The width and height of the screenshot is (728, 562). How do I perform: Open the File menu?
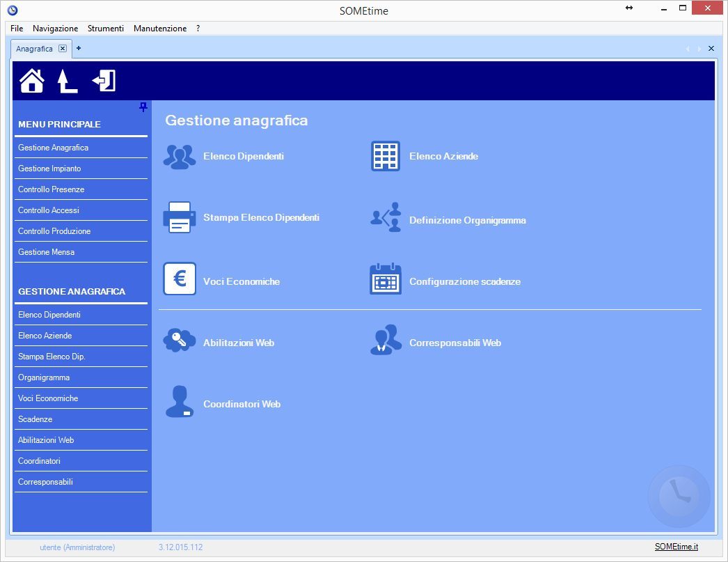coord(17,29)
